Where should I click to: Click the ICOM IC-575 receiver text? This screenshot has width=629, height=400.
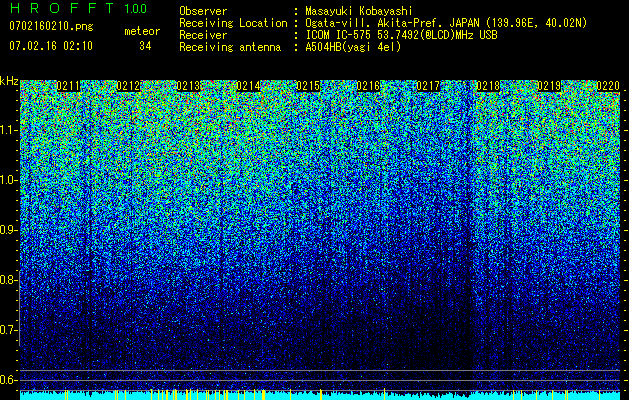click(401, 35)
